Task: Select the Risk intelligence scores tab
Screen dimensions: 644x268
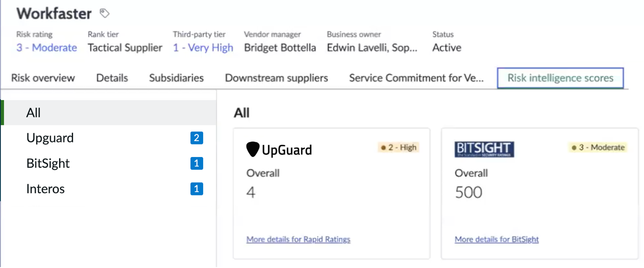Action: (x=560, y=78)
